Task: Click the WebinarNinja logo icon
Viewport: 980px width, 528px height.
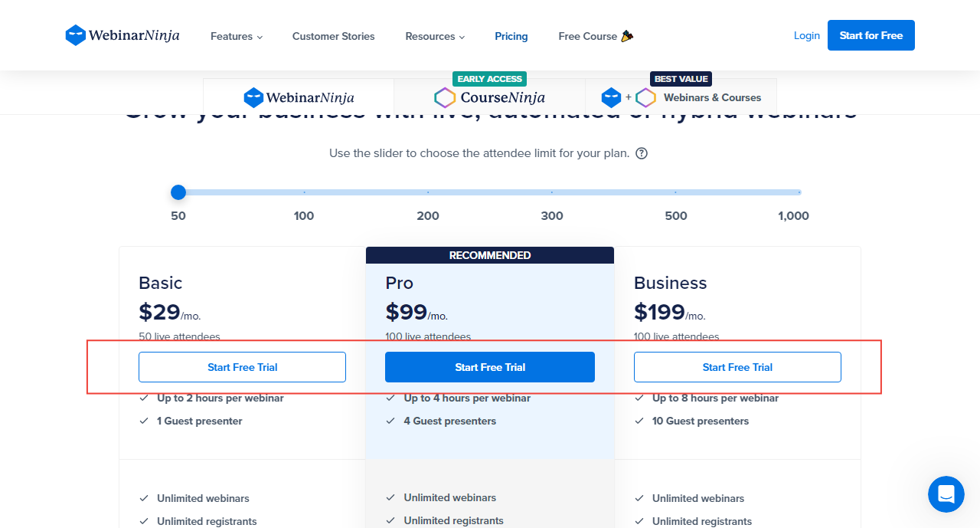Action: click(75, 34)
